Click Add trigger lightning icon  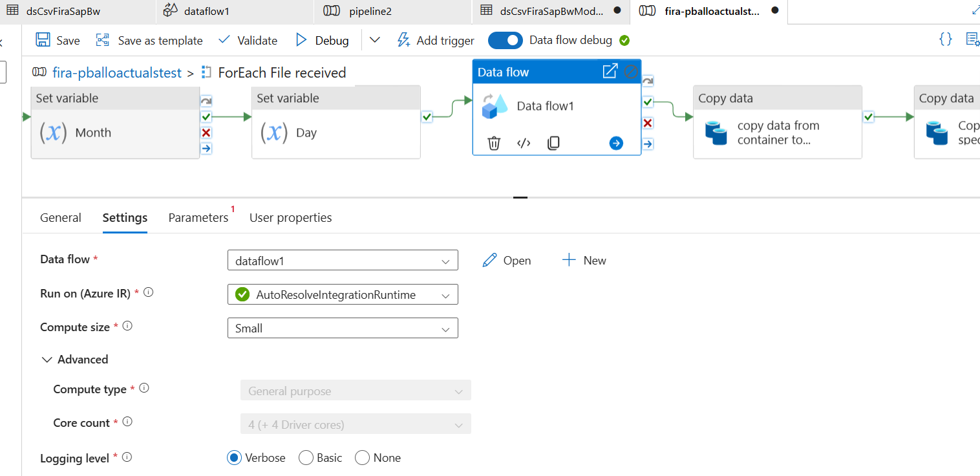[x=404, y=40]
